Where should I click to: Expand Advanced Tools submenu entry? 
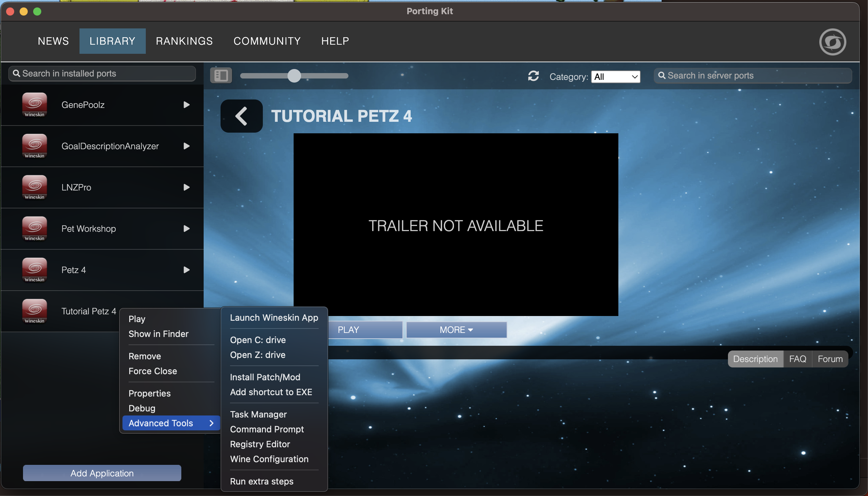pyautogui.click(x=170, y=423)
